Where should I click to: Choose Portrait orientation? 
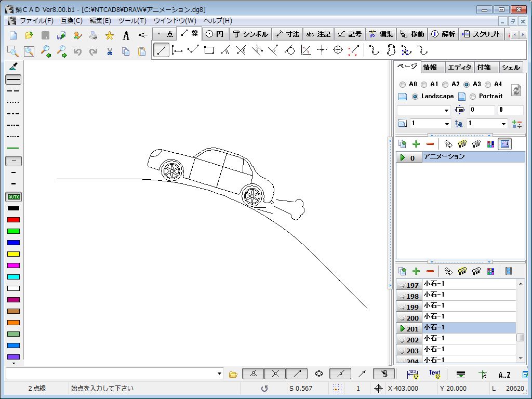[x=473, y=97]
